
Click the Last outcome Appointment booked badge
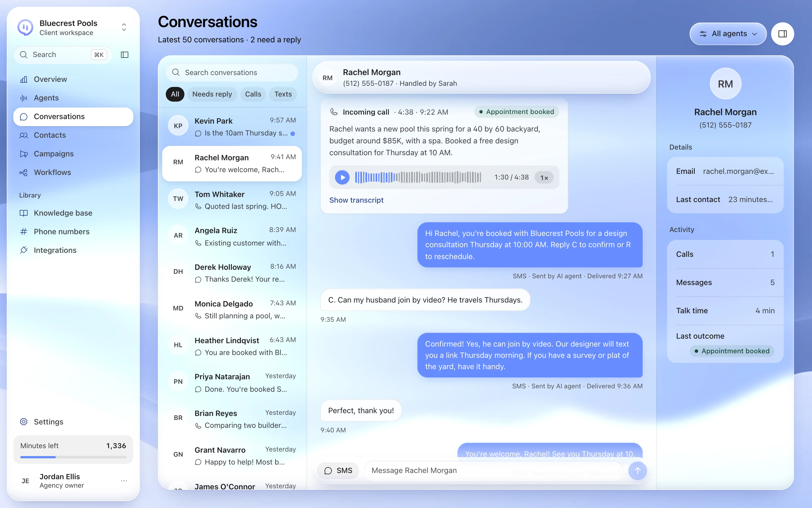[x=732, y=351]
